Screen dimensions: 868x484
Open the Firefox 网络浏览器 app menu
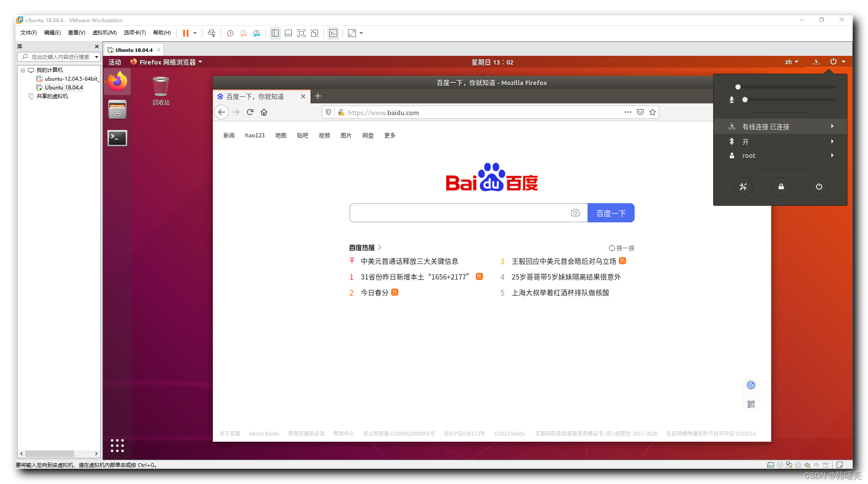(x=166, y=62)
